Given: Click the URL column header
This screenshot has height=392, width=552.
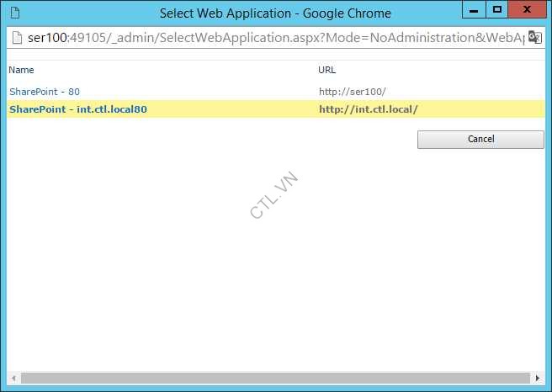Looking at the screenshot, I should tap(327, 70).
